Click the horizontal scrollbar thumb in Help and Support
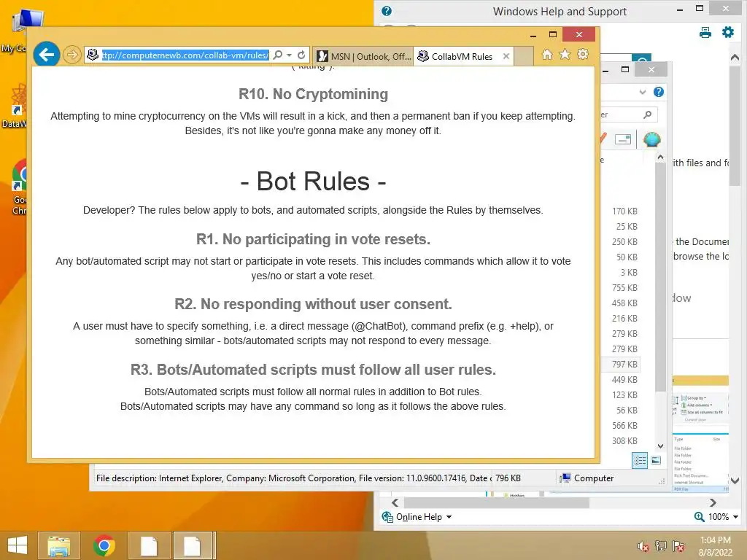Screen dimensions: 747x560 pyautogui.click(x=496, y=503)
